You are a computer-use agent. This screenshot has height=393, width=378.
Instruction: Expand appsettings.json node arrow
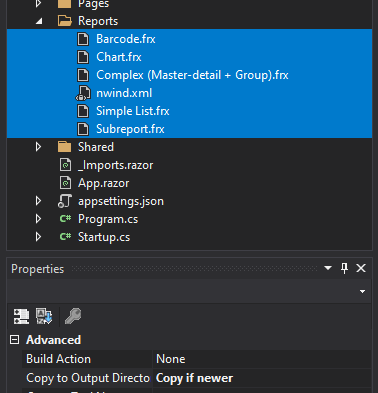[x=38, y=201]
